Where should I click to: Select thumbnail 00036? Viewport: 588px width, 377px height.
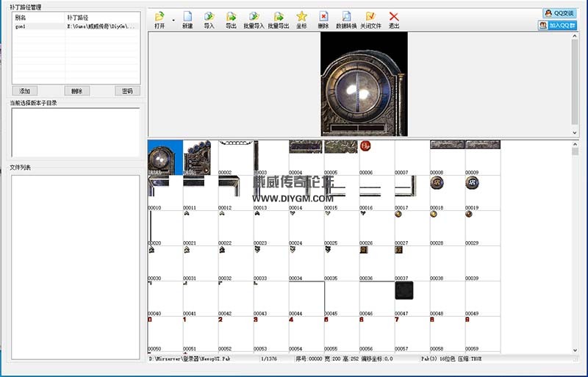click(376, 263)
